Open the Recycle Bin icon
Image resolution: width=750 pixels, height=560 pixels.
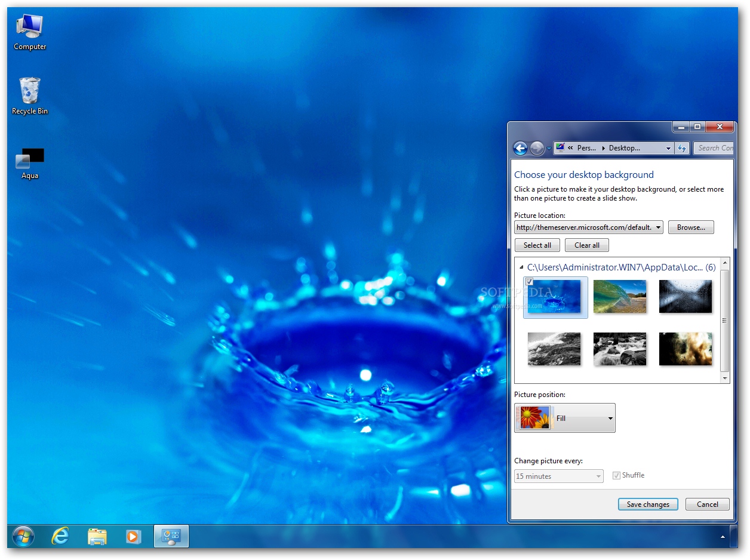pyautogui.click(x=30, y=96)
